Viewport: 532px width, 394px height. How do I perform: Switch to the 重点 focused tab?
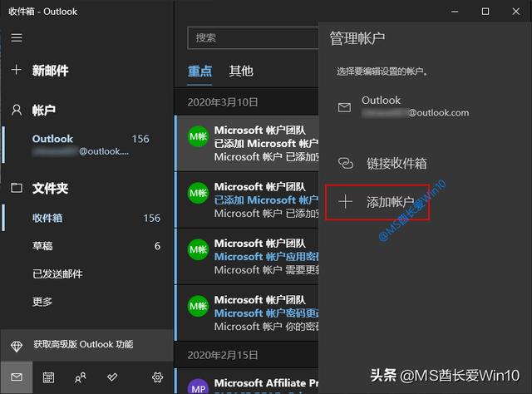click(x=199, y=71)
